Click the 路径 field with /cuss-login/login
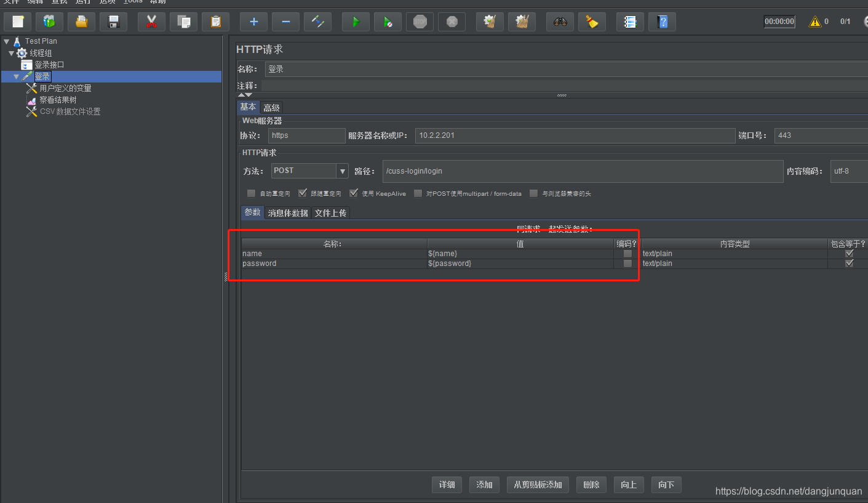The width and height of the screenshot is (868, 503). pyautogui.click(x=583, y=171)
